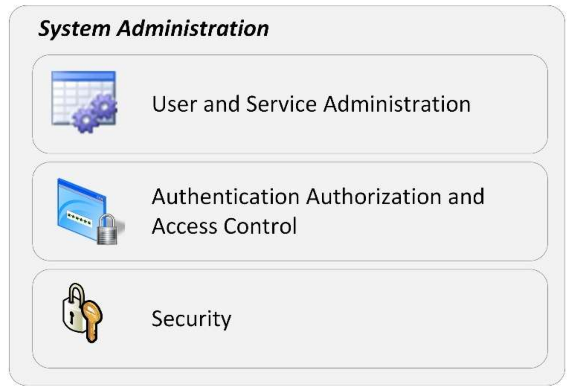
Task: Click the login window with padlock icon
Action: [91, 212]
